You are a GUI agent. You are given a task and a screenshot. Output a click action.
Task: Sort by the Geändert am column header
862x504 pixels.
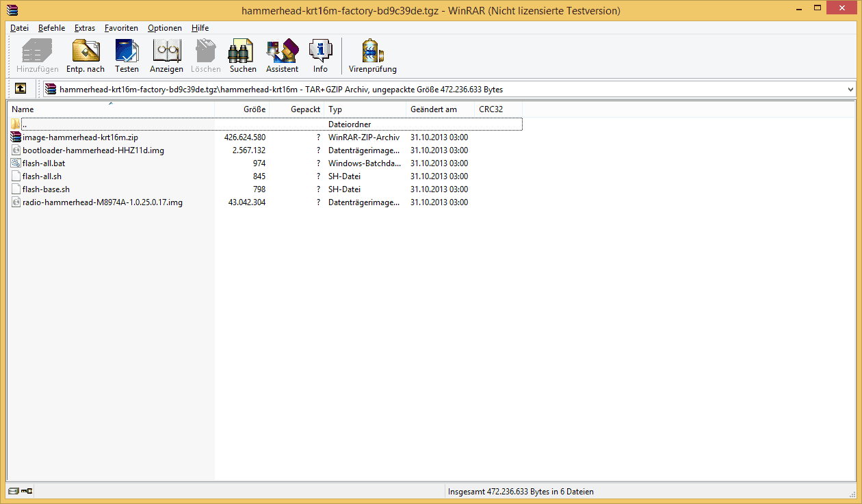point(441,109)
